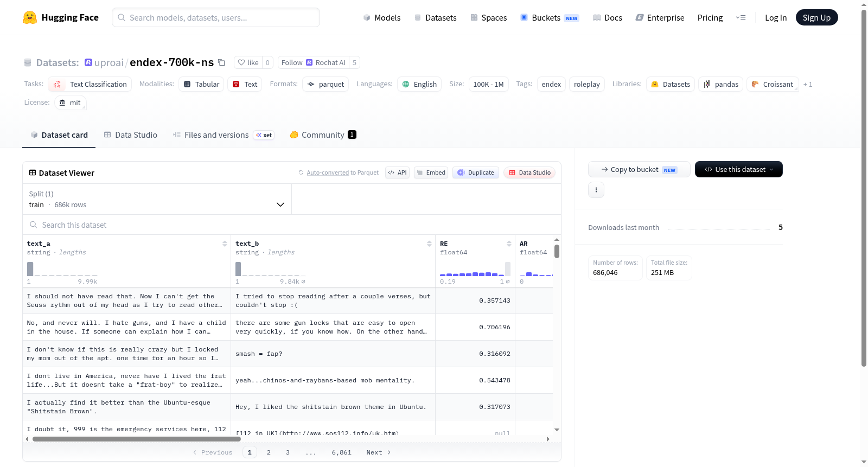Click the RE column value histogram

[475, 269]
